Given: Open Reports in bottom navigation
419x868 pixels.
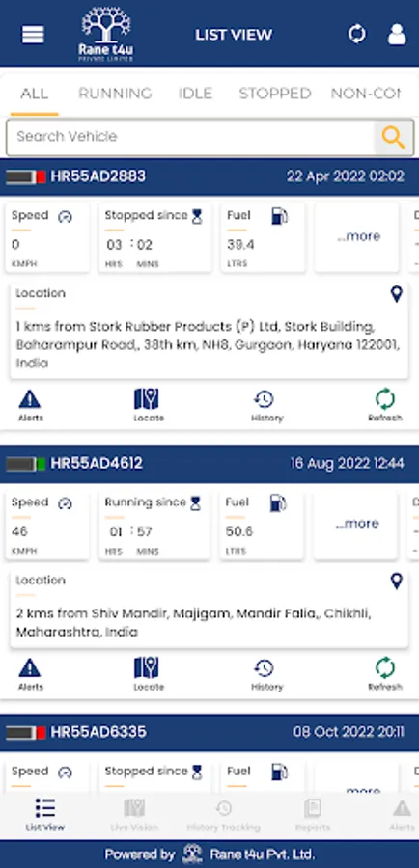Looking at the screenshot, I should point(313,815).
